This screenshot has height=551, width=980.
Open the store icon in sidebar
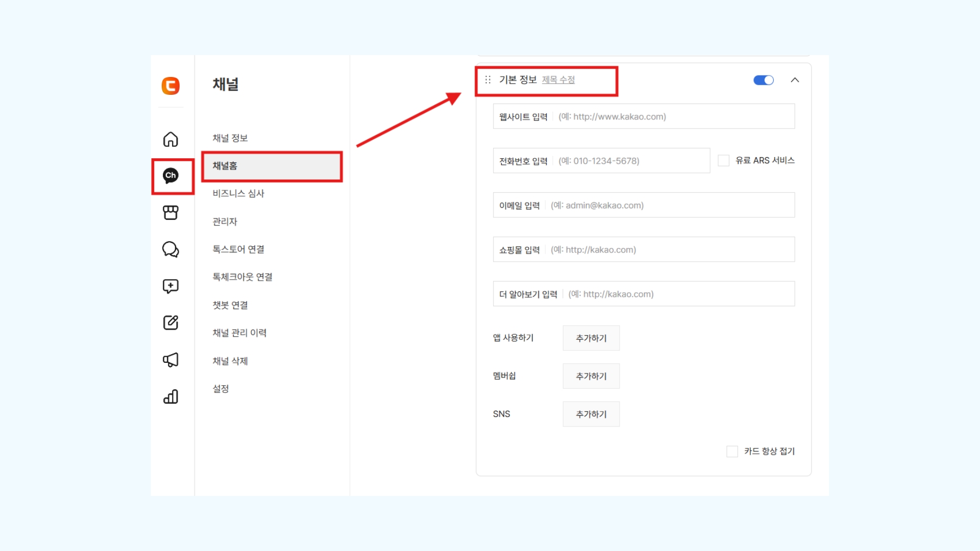point(170,212)
